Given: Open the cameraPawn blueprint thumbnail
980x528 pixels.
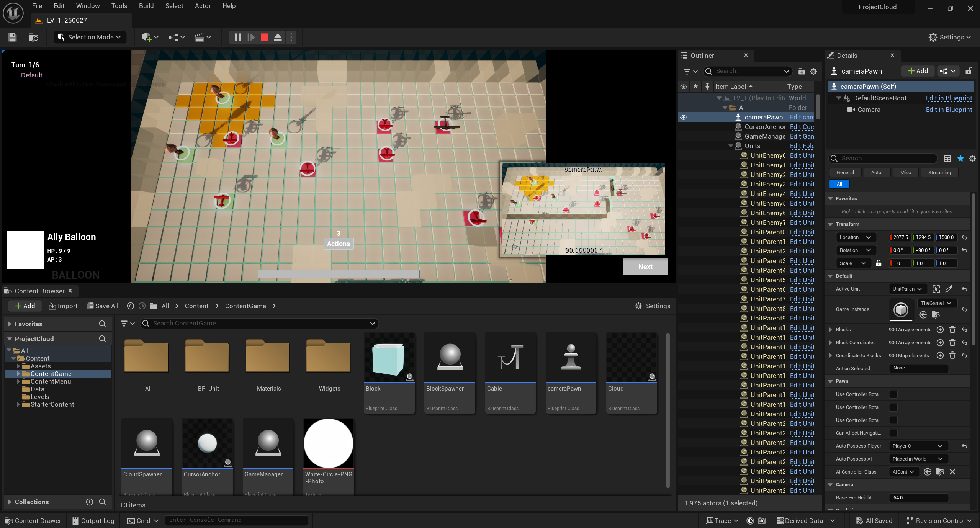Looking at the screenshot, I should pos(571,357).
